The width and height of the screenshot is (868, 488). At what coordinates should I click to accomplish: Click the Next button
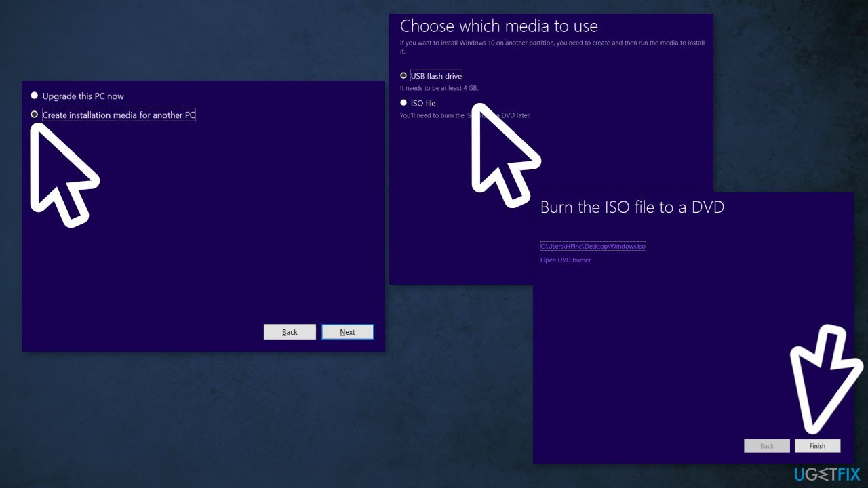(347, 332)
